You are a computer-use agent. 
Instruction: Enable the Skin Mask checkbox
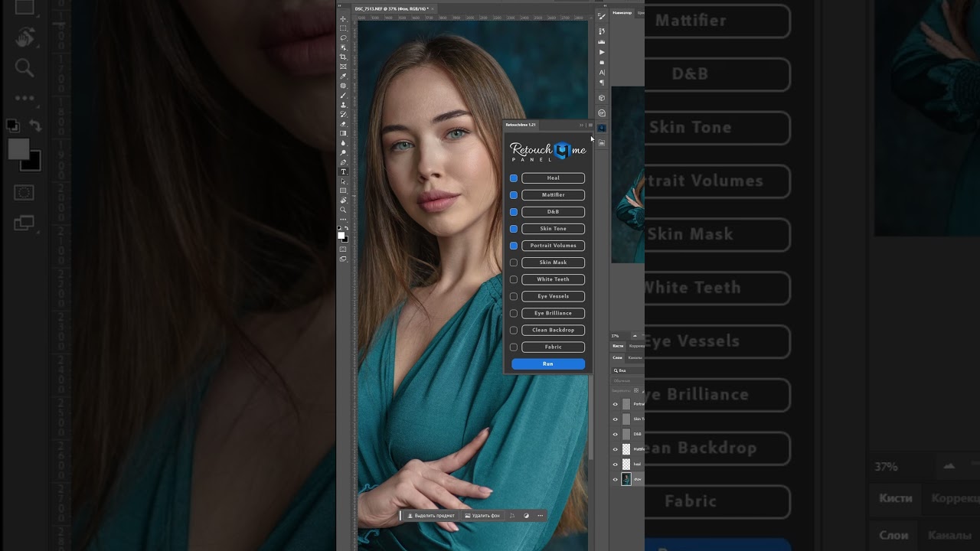point(514,262)
